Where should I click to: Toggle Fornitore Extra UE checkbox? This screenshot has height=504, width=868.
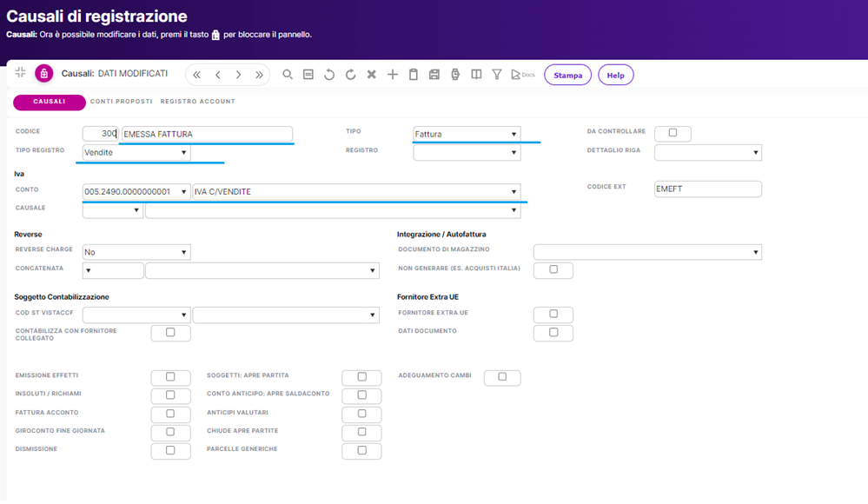pyautogui.click(x=553, y=314)
